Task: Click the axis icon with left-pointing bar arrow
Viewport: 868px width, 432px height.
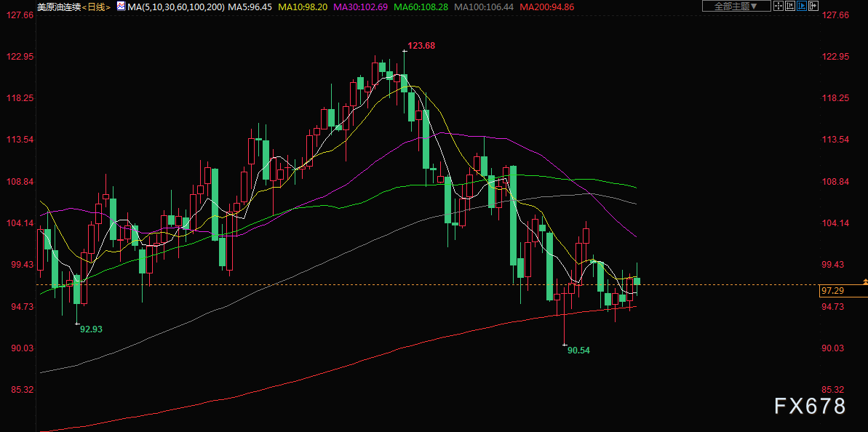Action: pyautogui.click(x=789, y=6)
